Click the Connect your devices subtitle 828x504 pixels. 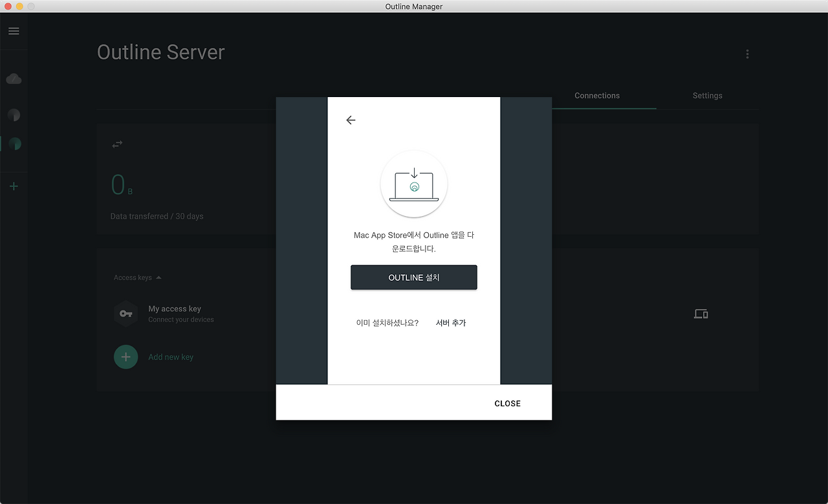181,320
